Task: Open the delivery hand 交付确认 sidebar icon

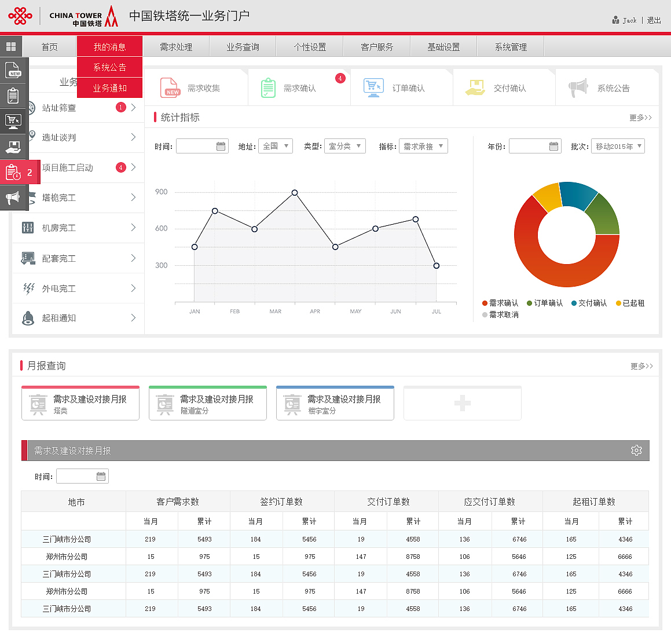Action: point(13,146)
